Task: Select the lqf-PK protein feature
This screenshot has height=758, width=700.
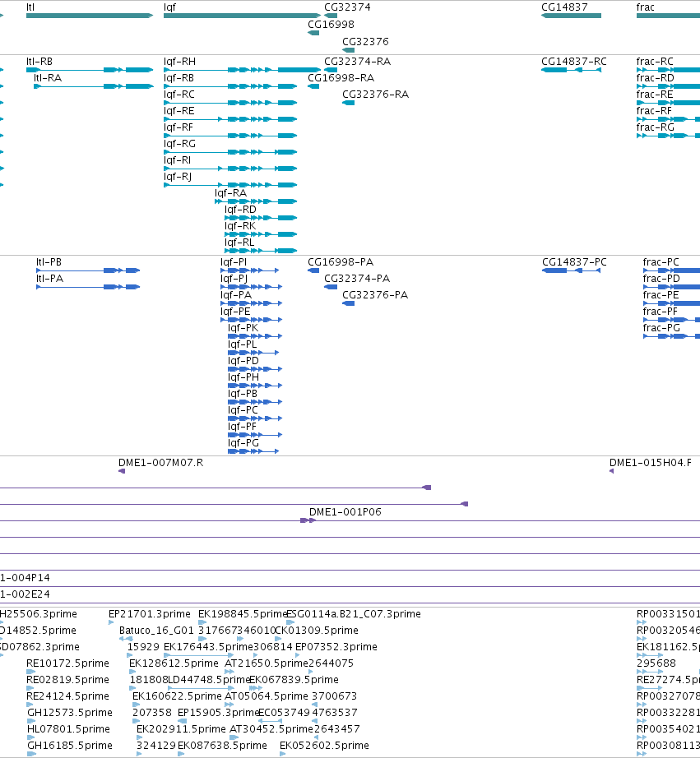Action: (x=255, y=336)
